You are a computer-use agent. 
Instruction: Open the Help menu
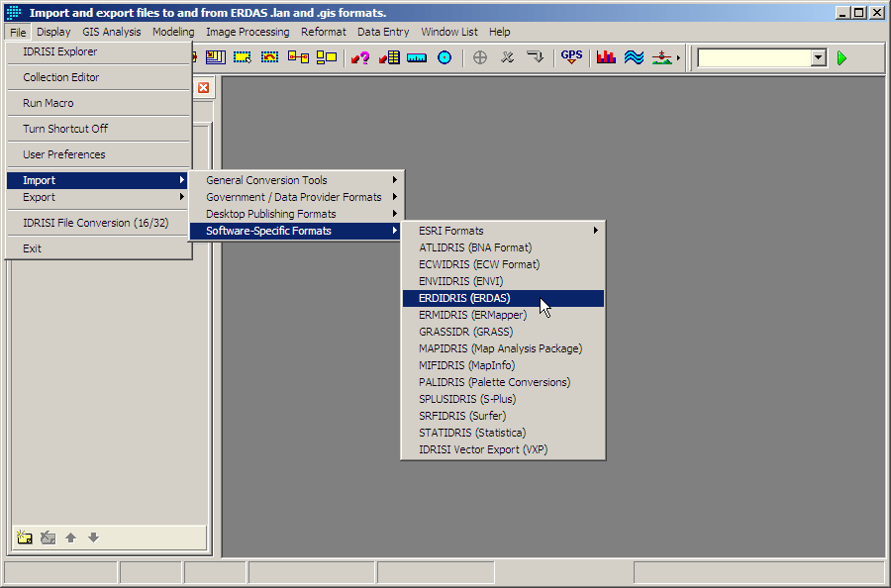point(500,32)
